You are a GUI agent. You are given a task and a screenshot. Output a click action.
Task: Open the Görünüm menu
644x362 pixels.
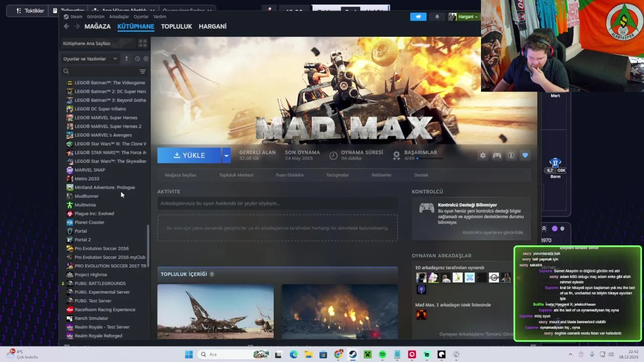pos(96,17)
